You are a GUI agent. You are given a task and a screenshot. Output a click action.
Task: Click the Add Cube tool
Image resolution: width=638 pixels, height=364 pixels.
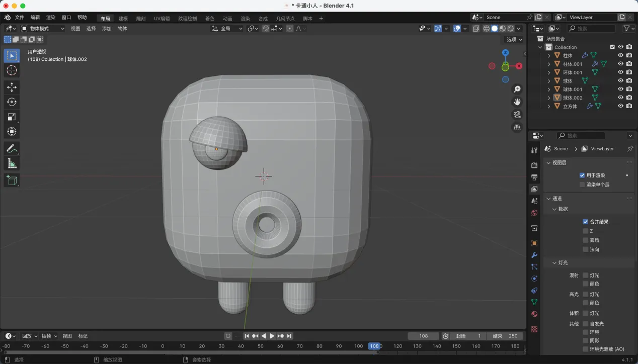click(x=12, y=180)
